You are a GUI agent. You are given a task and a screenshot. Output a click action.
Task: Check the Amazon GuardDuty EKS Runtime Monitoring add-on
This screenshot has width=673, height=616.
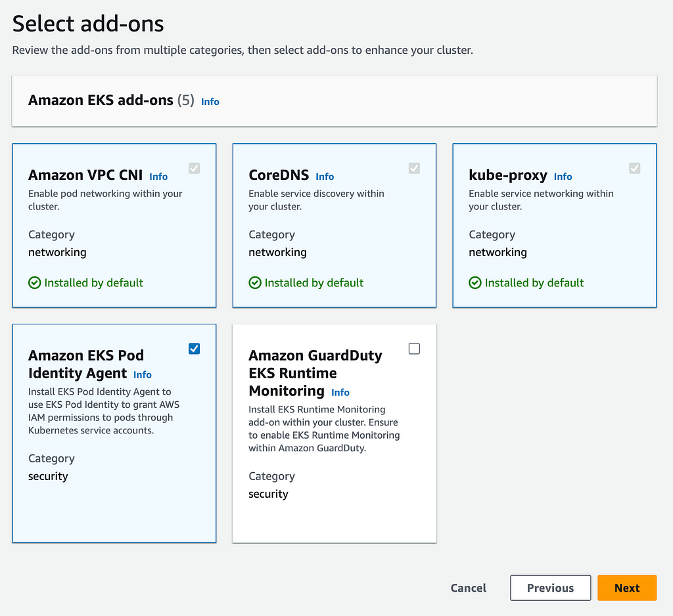[x=414, y=349]
